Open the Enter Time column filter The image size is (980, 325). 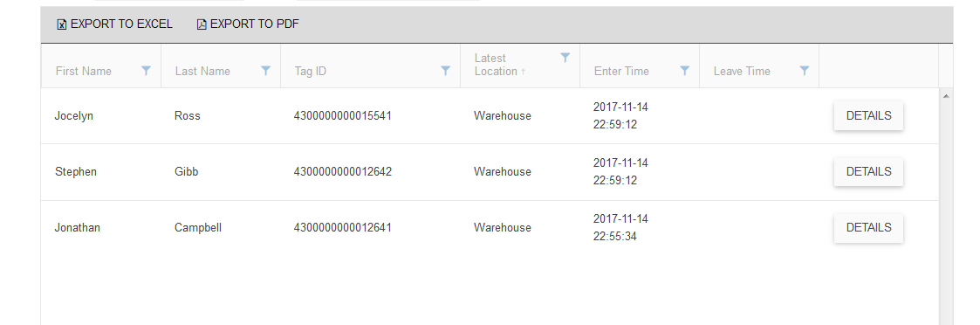pos(685,71)
